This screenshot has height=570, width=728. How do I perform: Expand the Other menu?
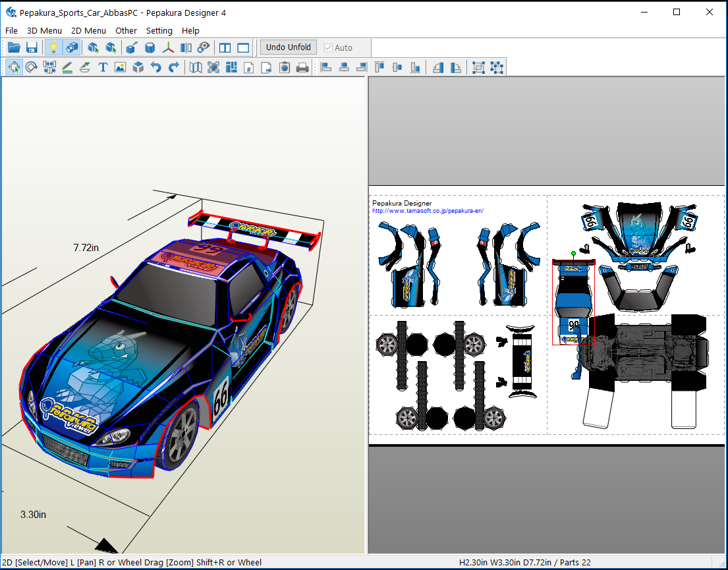tap(126, 31)
